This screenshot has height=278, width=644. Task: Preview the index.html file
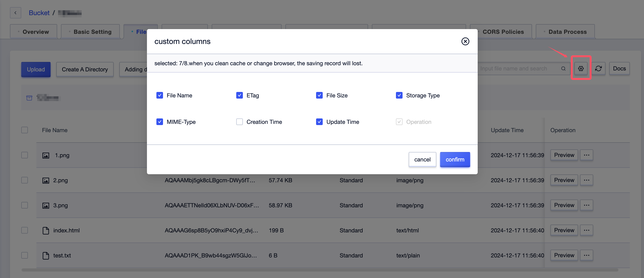tap(564, 230)
